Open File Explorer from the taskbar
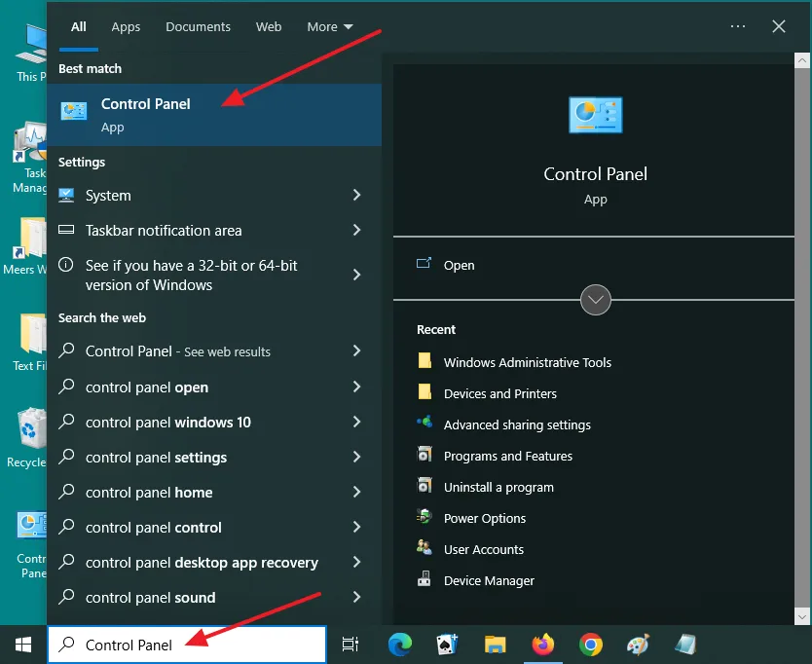Viewport: 812px width, 664px height. point(495,645)
